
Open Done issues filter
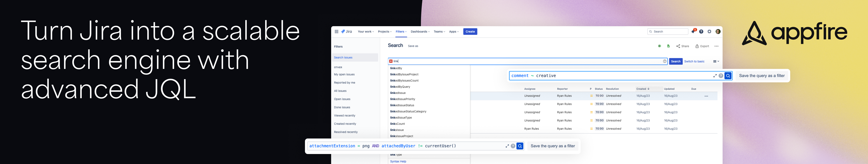point(342,107)
